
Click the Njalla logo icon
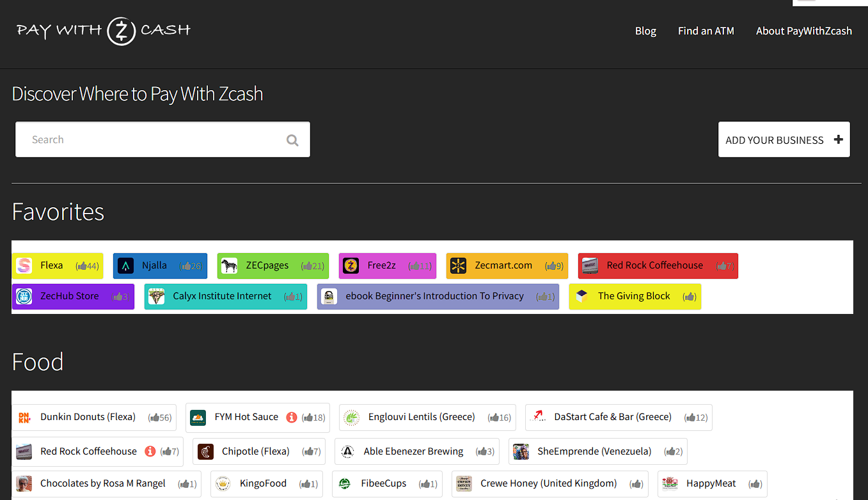(x=125, y=265)
